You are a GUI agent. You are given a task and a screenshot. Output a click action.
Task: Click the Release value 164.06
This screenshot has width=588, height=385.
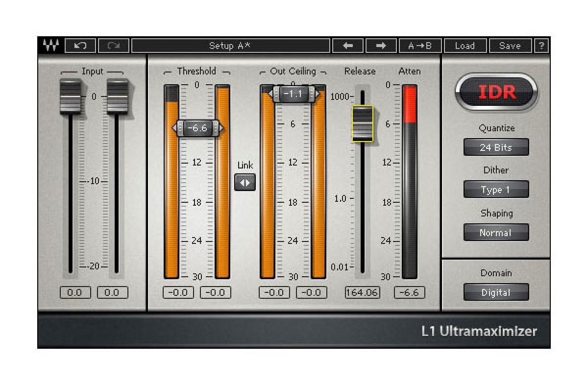(x=363, y=293)
